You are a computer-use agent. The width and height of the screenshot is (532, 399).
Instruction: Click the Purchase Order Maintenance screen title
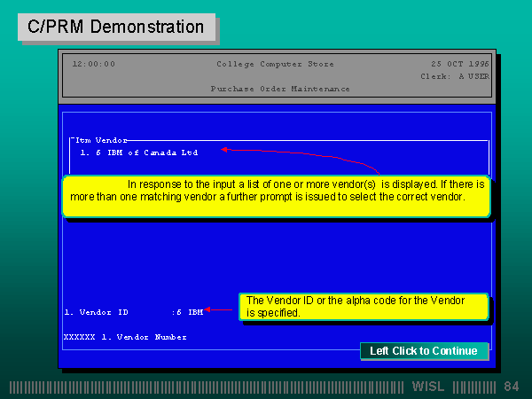(280, 89)
